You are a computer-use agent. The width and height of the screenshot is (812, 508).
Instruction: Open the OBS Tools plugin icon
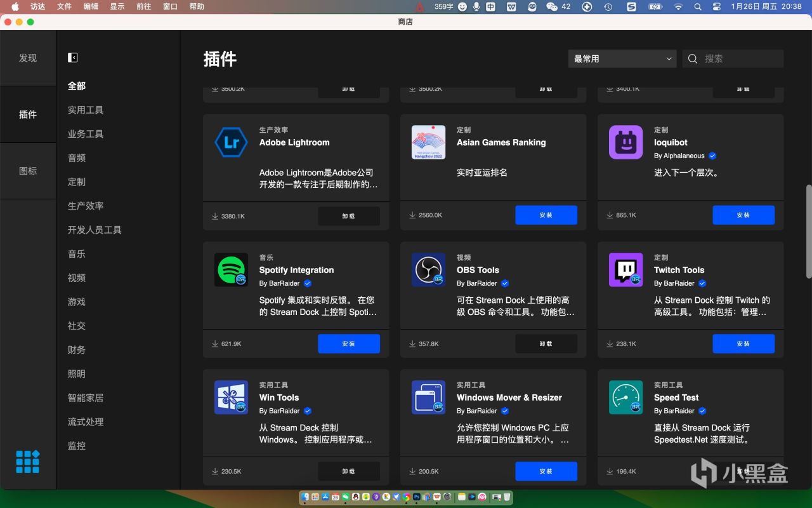point(428,270)
